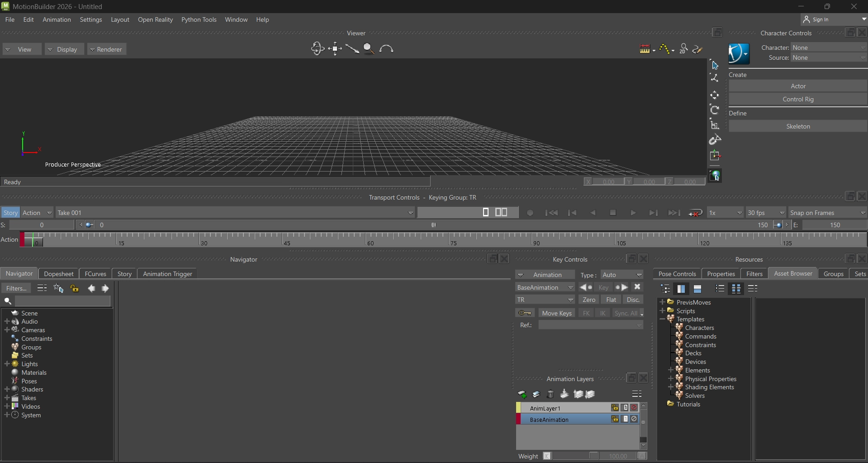The height and width of the screenshot is (463, 868).
Task: Choose the Scale transform tool
Action: pyautogui.click(x=715, y=125)
